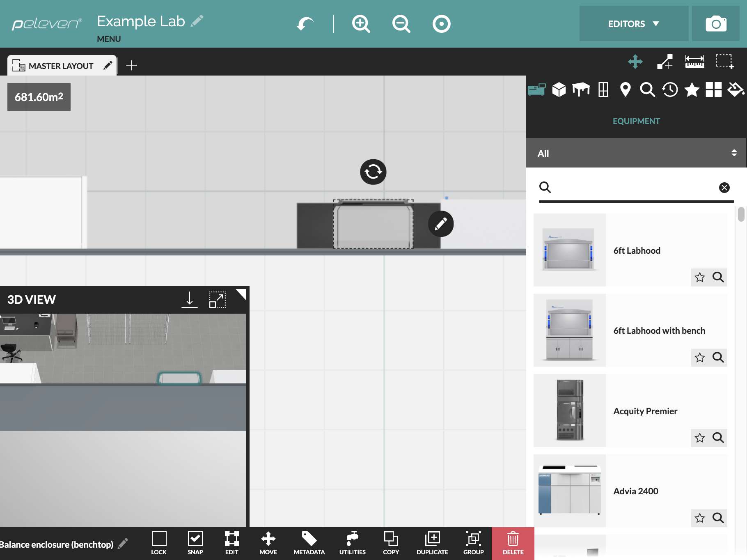Inspect 6ft Labhood with magnifier
The width and height of the screenshot is (747, 560).
tap(718, 277)
